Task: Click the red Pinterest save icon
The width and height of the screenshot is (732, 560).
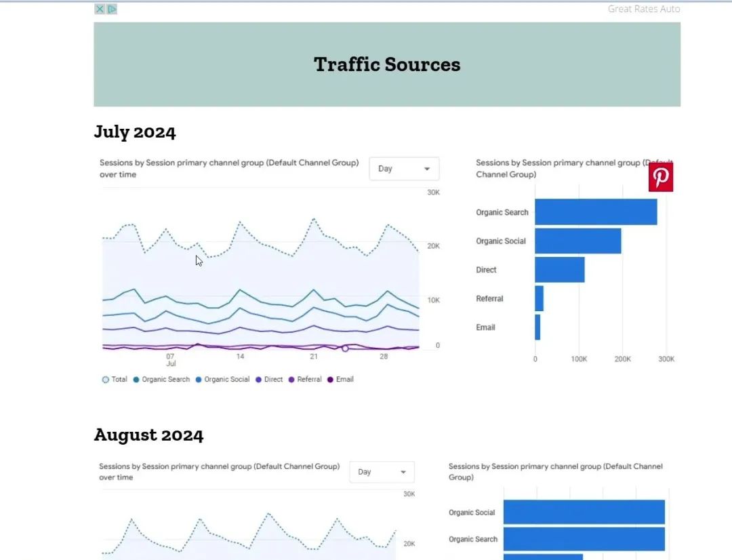Action: (x=660, y=177)
